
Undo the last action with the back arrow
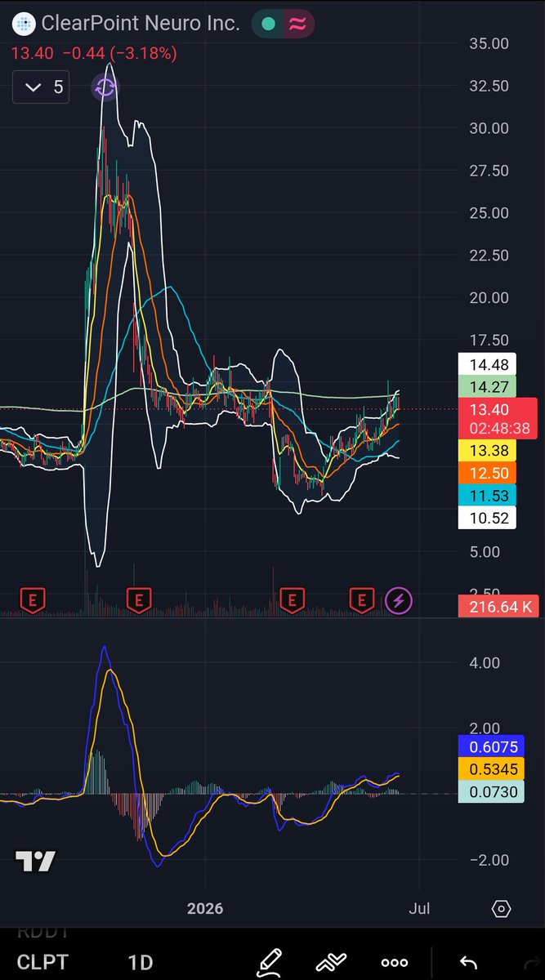coord(468,962)
